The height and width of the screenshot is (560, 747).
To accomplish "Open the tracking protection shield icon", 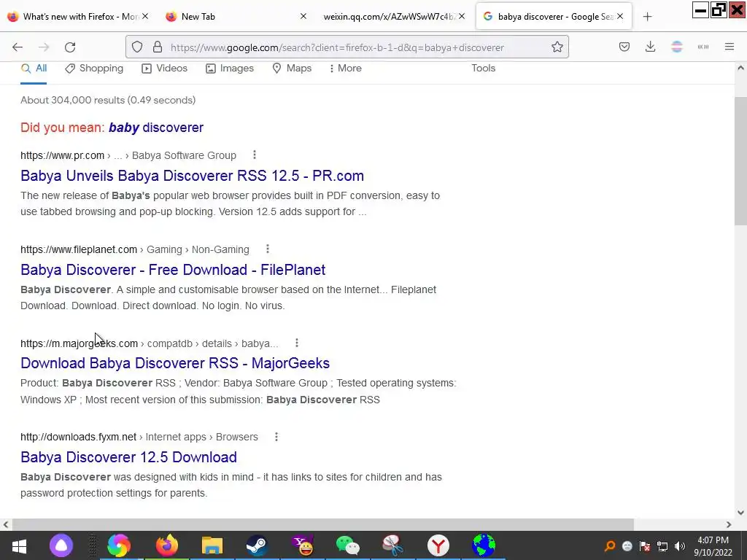I will 137,47.
